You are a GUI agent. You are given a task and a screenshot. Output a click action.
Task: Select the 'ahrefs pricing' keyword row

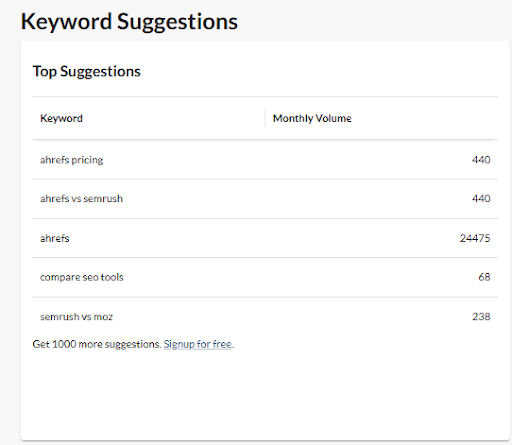point(265,160)
